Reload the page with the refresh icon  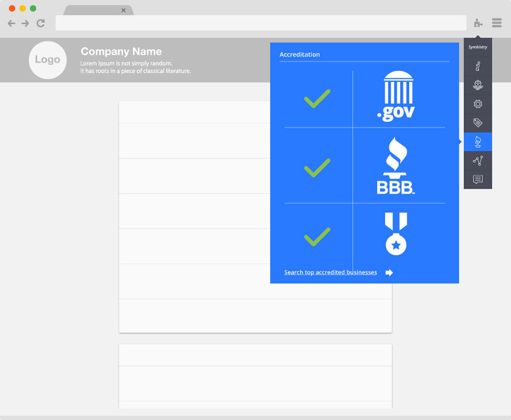pos(40,23)
